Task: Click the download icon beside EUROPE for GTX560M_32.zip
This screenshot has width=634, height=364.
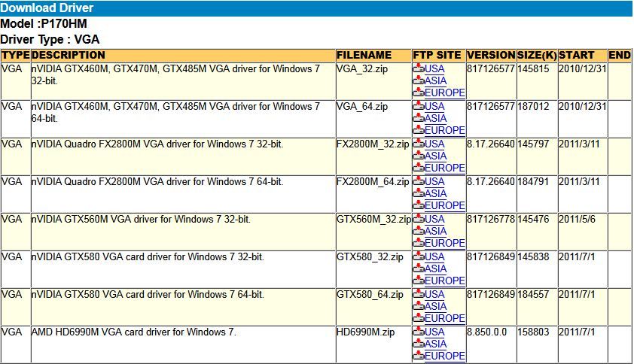Action: (418, 243)
